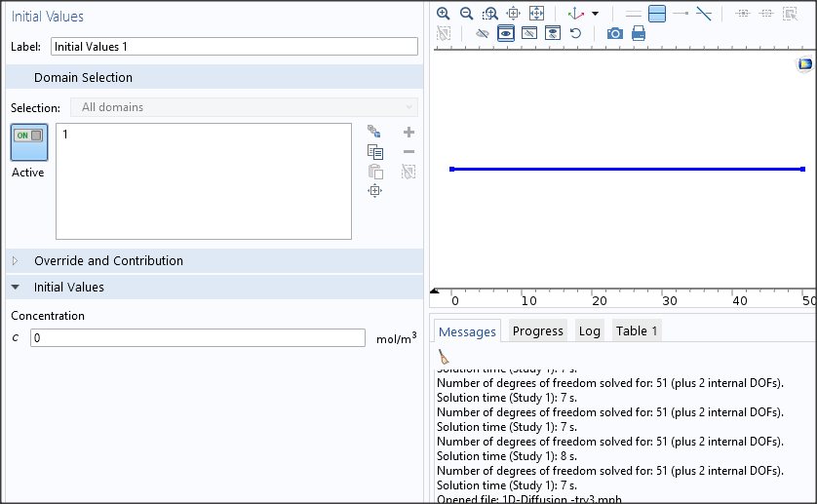817x504 pixels.
Task: Open the Table 1 tab
Action: pos(637,331)
